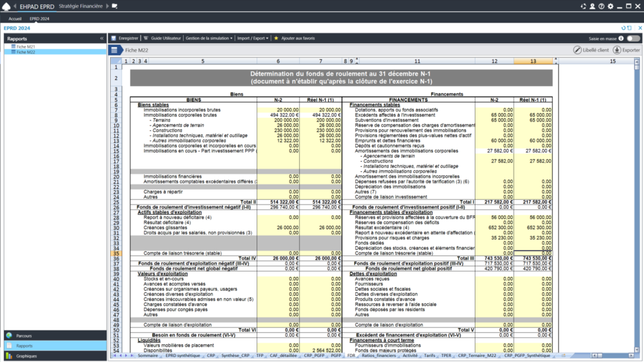Screen dimensions: 644x362
Task: Click Résultat excédentaire N-2 value 652 300,00
Action: point(494,227)
